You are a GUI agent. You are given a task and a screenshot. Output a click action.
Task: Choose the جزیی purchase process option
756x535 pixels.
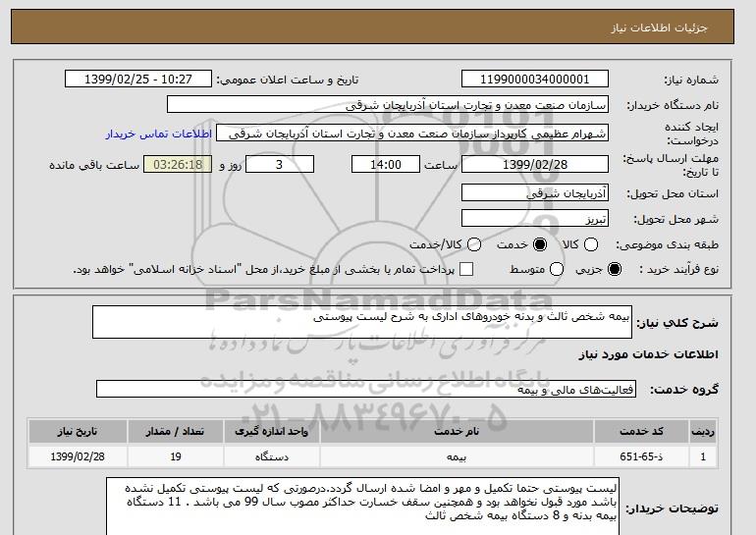(615, 269)
